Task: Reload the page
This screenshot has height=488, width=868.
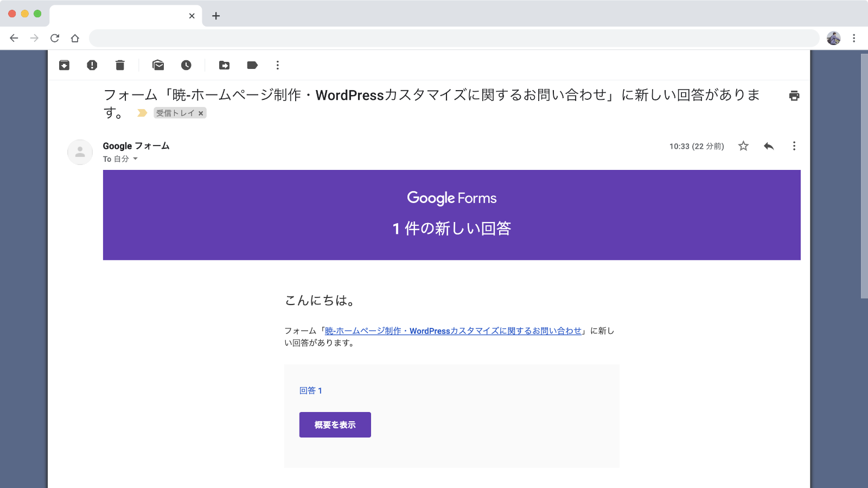Action: [x=55, y=38]
